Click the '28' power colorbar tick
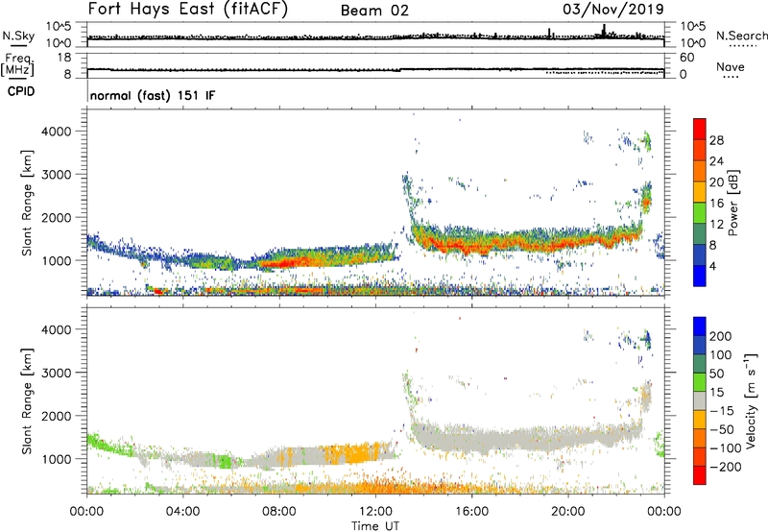Viewport: 768px width, 532px height. point(716,140)
